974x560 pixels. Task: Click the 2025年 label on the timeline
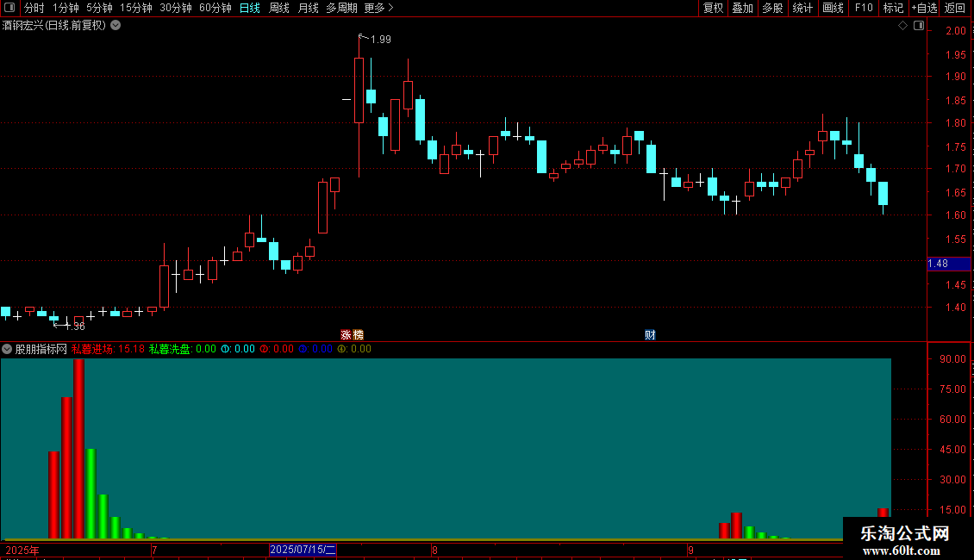point(22,550)
